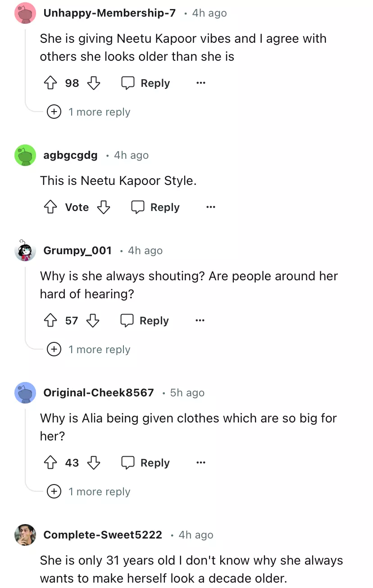Open more options menu on agbgcgdg's comment
The width and height of the screenshot is (373, 588).
pos(210,207)
